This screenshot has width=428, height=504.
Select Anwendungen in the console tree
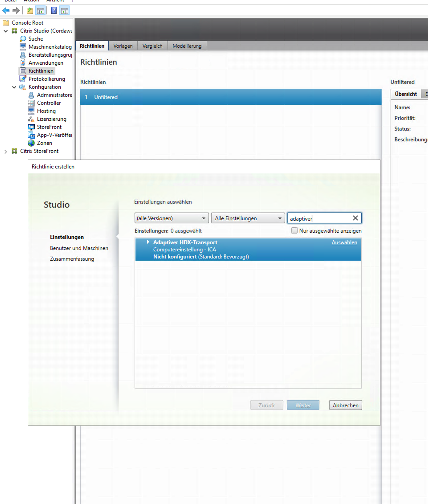pyautogui.click(x=46, y=63)
